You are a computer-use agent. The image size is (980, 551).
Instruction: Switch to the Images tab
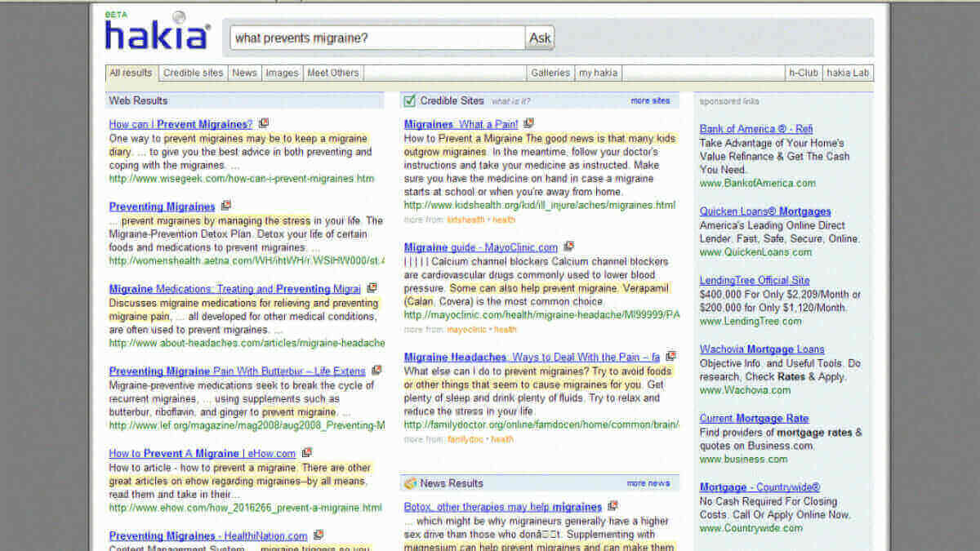282,73
